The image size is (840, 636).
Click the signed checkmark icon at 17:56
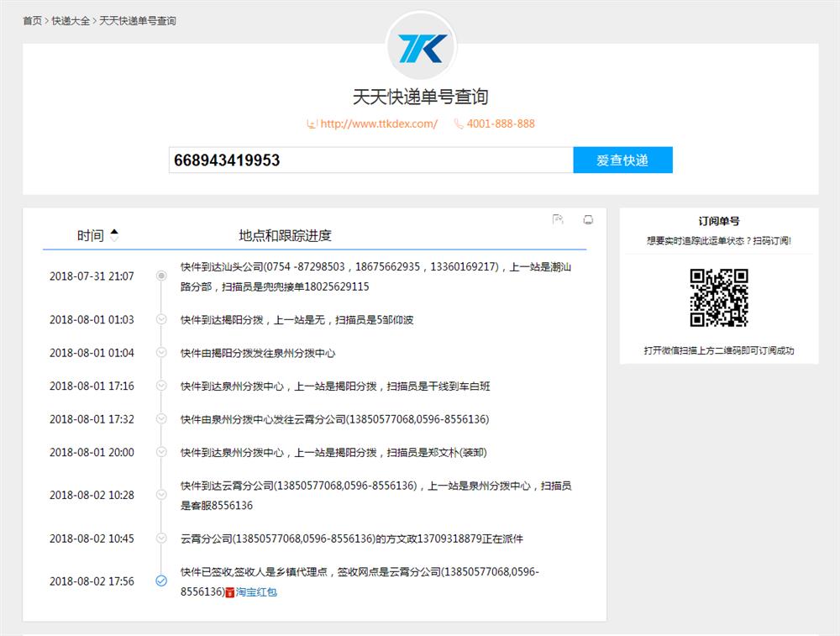pos(161,581)
